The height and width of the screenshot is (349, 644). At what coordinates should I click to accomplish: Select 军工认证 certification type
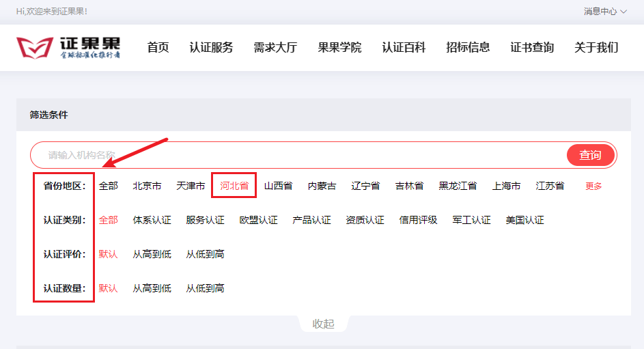point(471,220)
